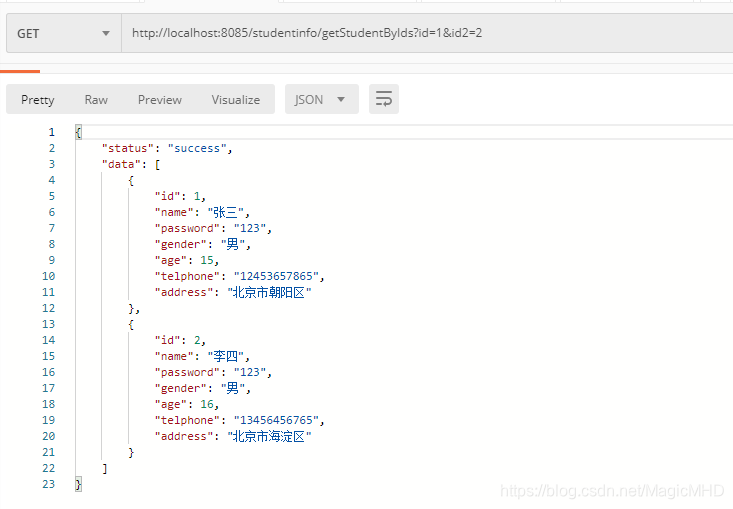Click telphone value "12453657865"

pos(276,276)
